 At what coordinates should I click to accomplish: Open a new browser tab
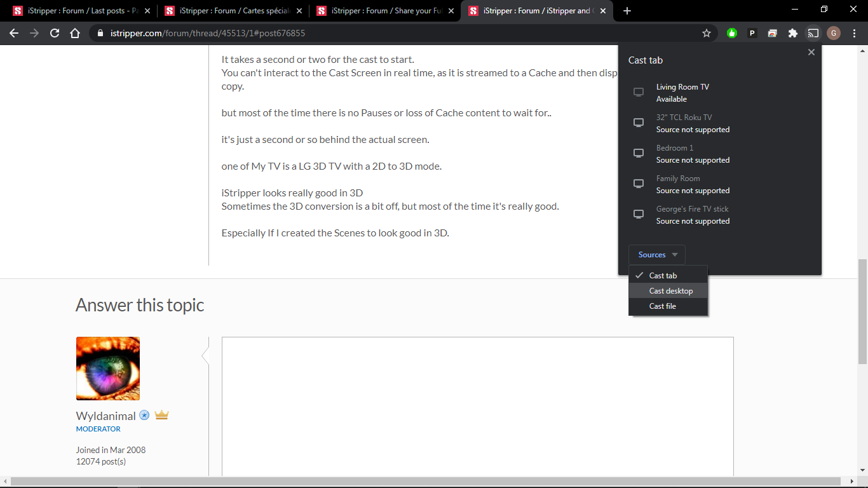tap(627, 11)
